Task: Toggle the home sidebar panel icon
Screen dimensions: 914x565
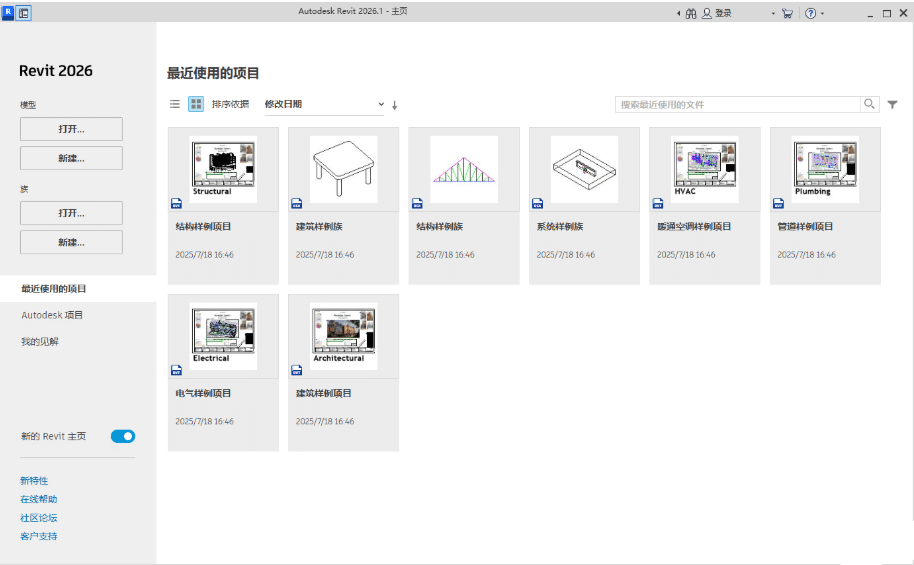Action: (24, 13)
